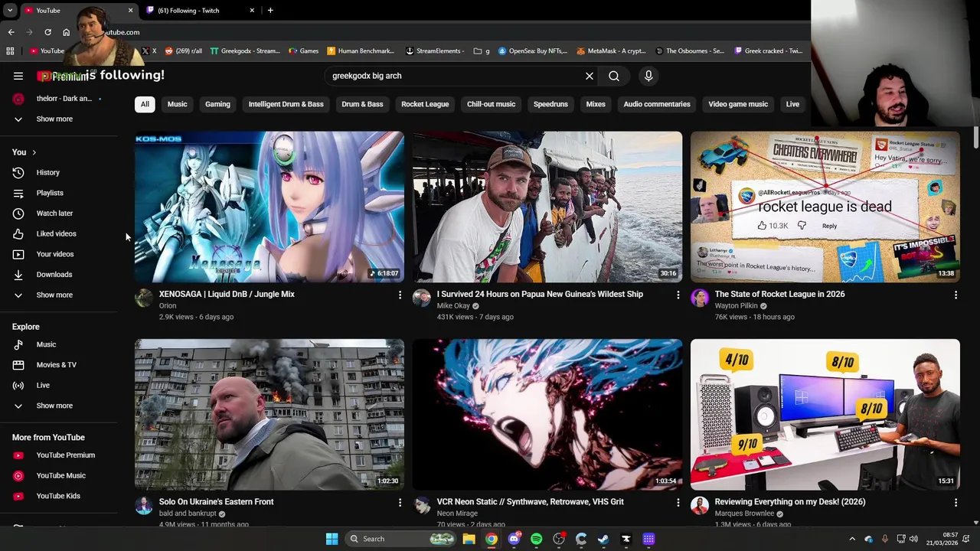Viewport: 980px width, 551px height.
Task: Select the All filter chip
Action: click(145, 104)
